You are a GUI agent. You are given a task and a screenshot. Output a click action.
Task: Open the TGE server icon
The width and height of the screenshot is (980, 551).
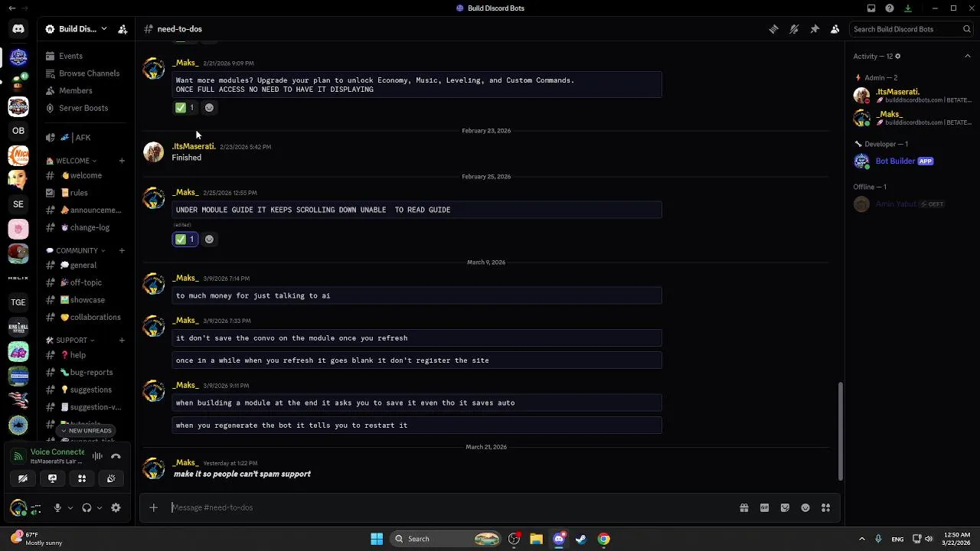click(x=18, y=302)
